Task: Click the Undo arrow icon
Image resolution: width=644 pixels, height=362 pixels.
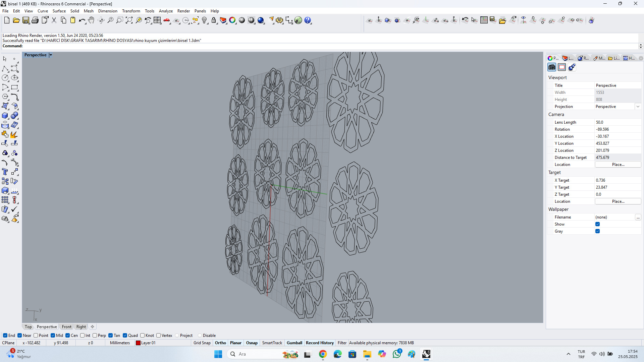Action: coord(82,20)
